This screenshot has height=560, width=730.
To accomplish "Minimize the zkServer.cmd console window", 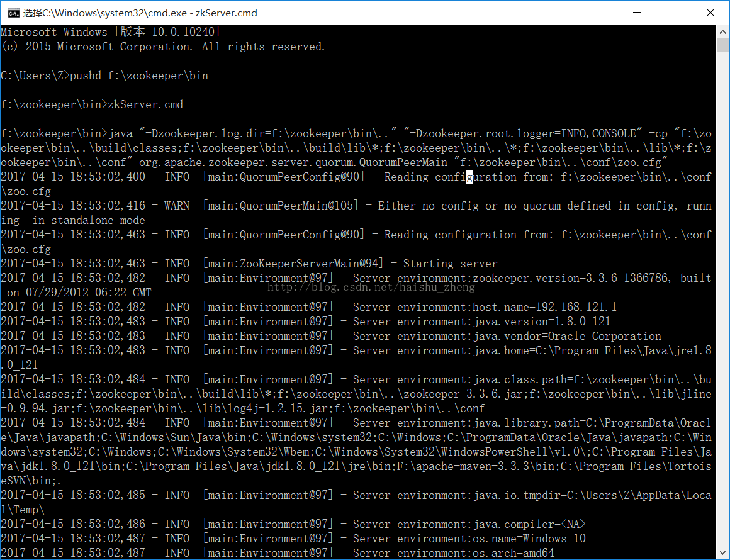I will click(x=637, y=13).
